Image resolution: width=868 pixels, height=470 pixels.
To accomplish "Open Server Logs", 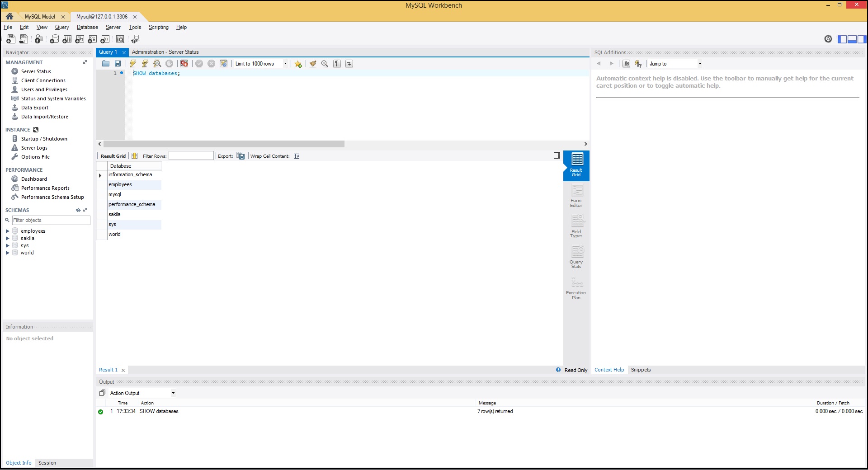I will [x=34, y=148].
